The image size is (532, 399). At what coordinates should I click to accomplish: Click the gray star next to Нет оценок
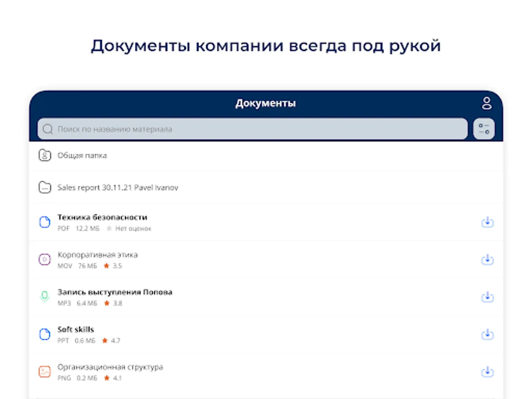coord(109,228)
